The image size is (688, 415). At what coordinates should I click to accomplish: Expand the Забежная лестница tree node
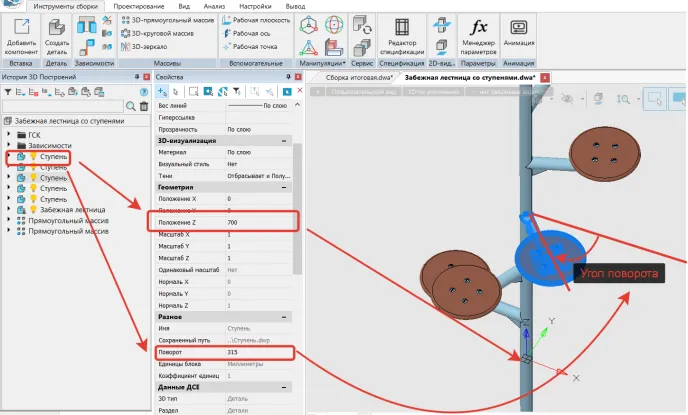click(x=9, y=210)
